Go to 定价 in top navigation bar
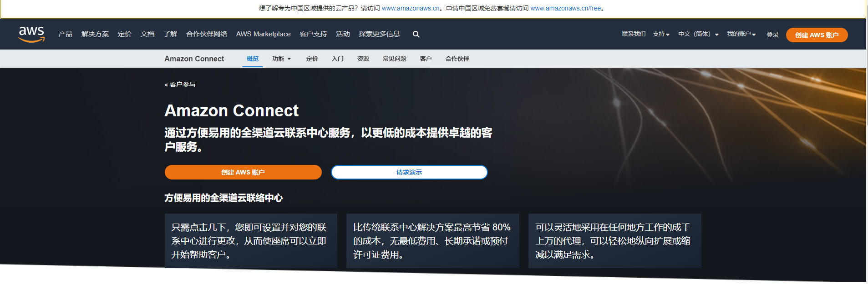Screen dimensions: 868x284 pos(125,34)
